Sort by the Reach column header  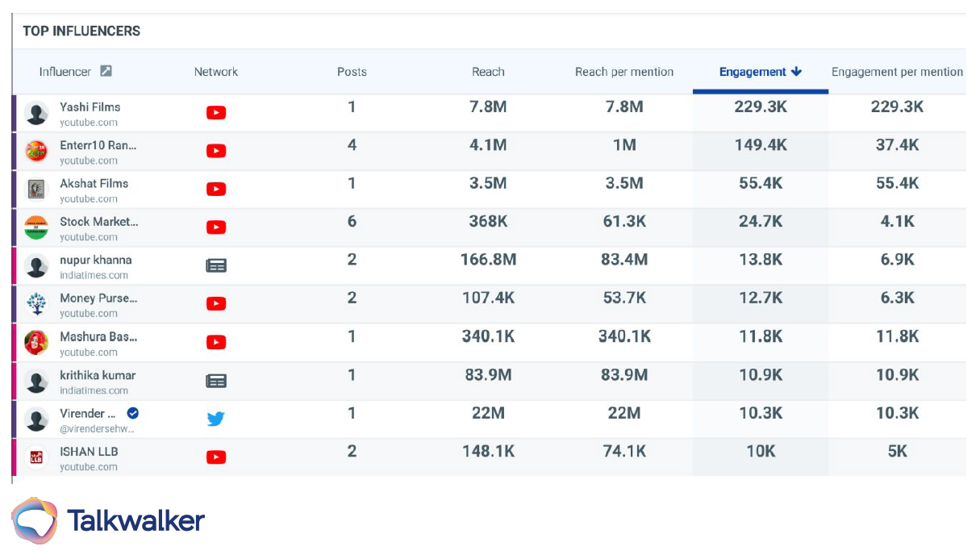tap(488, 72)
